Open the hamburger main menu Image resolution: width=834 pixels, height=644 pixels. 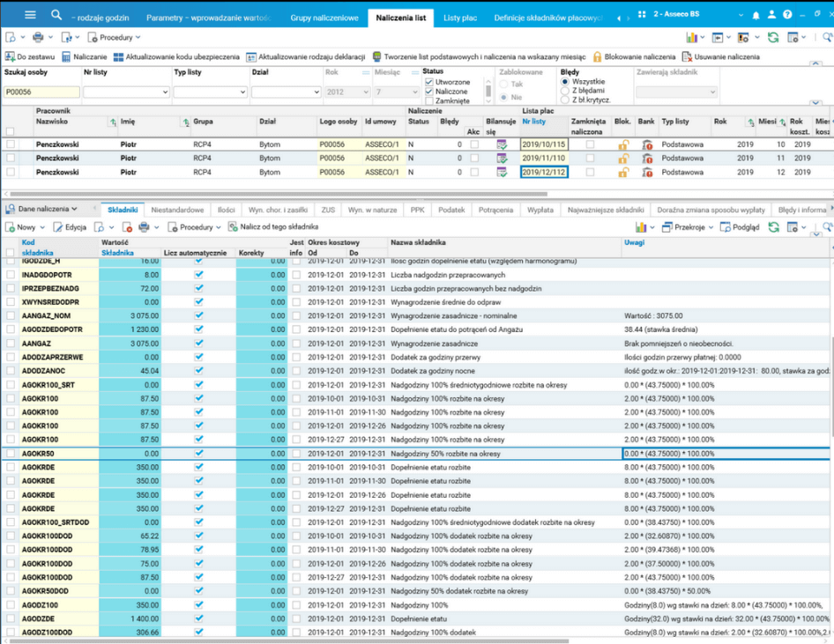30,15
